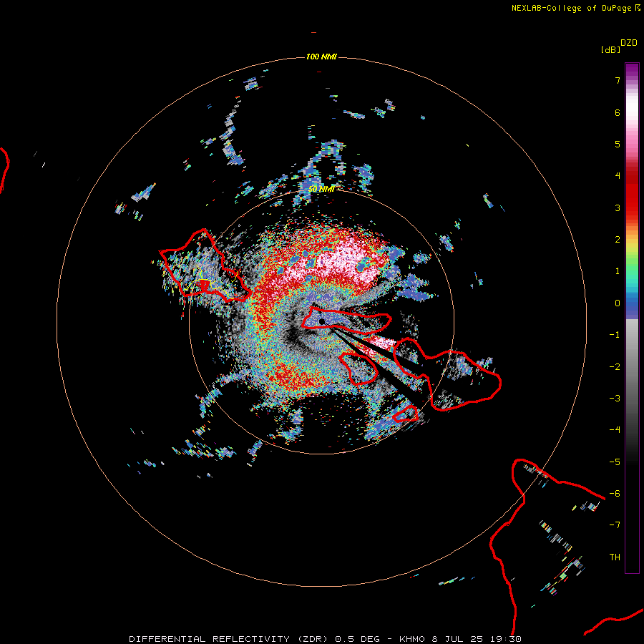644x644 pixels.
Task: Click the 0 value on color scale
Action: [x=618, y=303]
